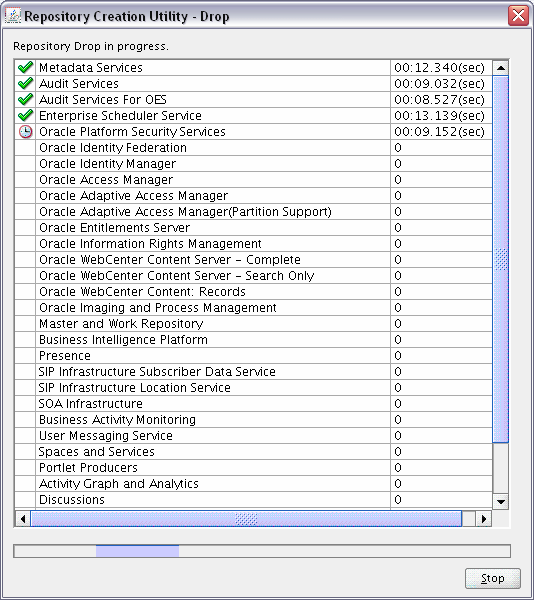The height and width of the screenshot is (600, 534).
Task: Click the clock icon for Oracle Platform Security Services
Action: pyautogui.click(x=25, y=132)
